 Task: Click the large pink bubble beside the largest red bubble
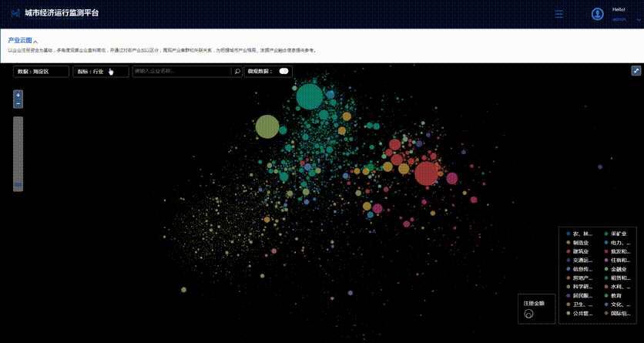(451, 178)
